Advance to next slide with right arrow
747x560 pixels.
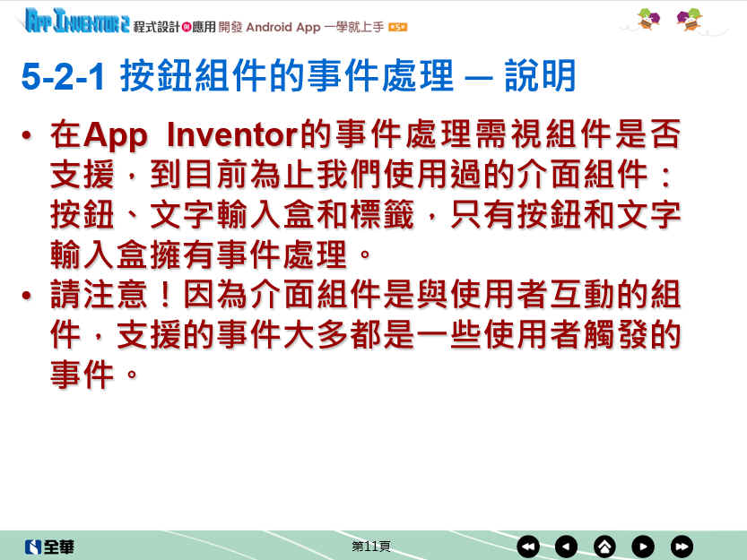coord(643,546)
